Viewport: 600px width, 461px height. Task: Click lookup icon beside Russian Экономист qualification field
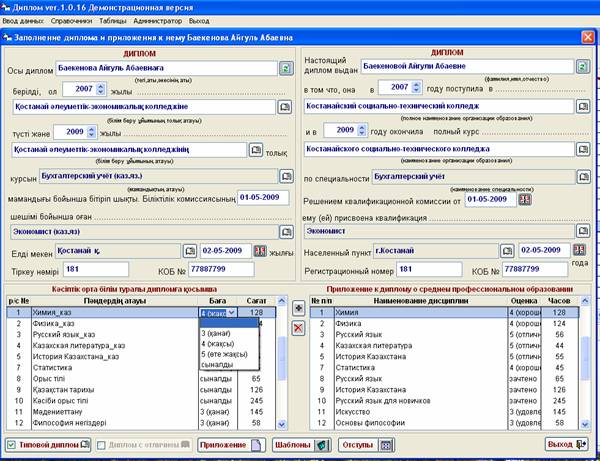click(x=584, y=229)
